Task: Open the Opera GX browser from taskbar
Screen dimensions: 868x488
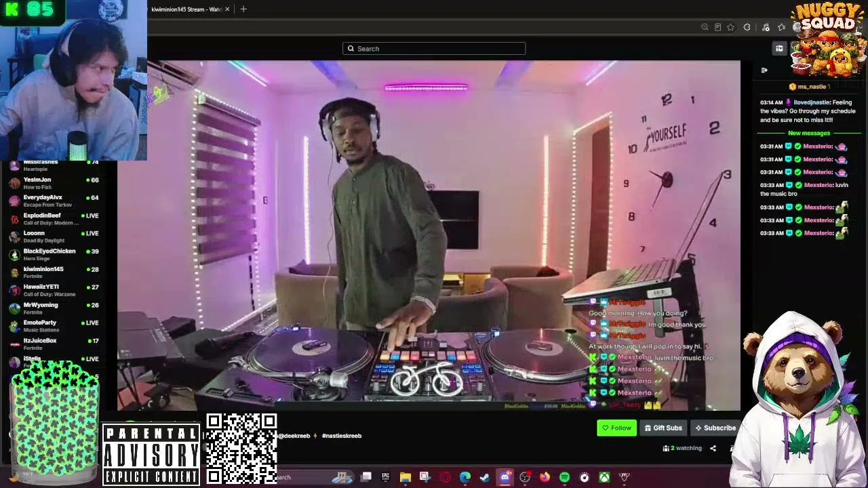Action: 445,477
